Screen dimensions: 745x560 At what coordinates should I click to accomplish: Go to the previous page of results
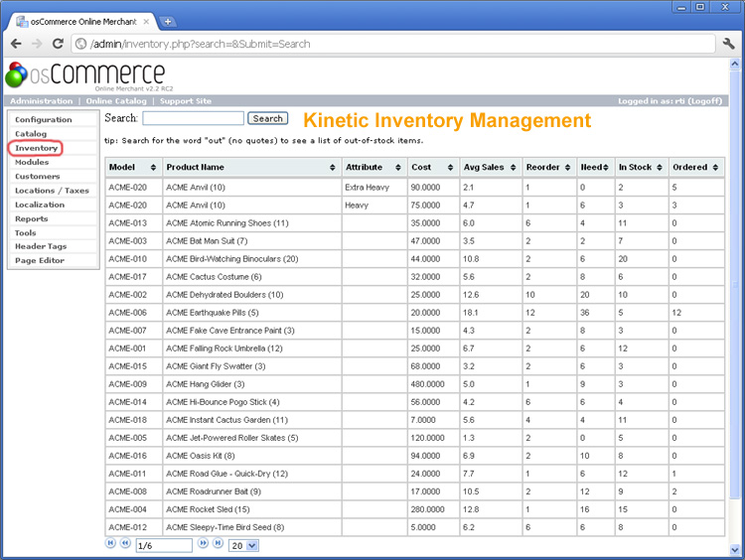pos(125,543)
